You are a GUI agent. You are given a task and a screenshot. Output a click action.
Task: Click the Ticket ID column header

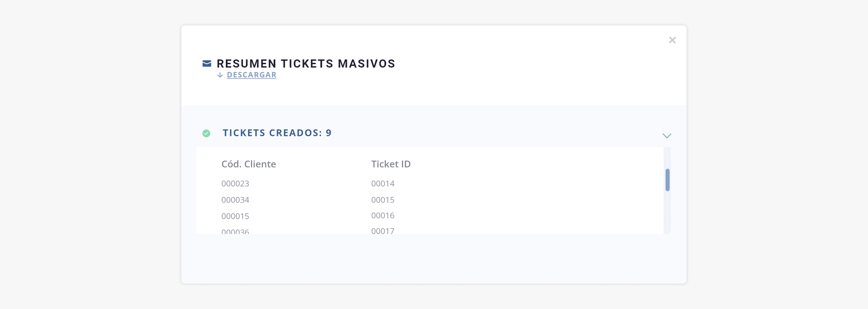tap(391, 164)
